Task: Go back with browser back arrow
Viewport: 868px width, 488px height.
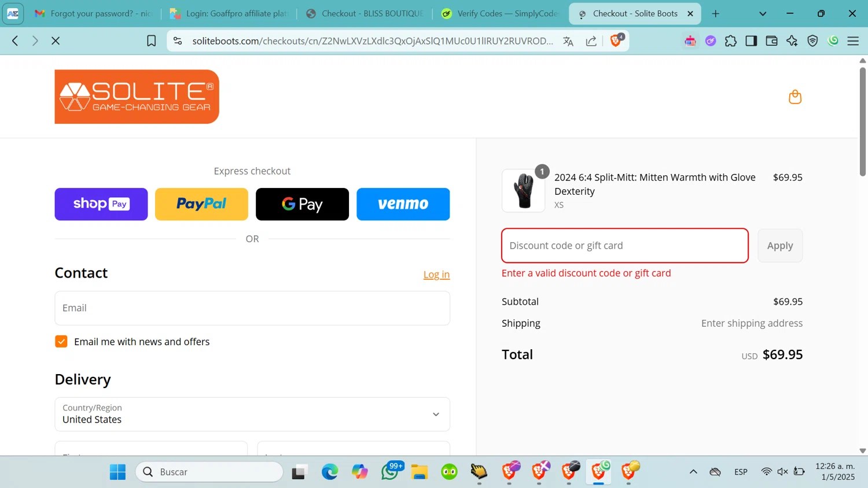Action: pos(15,40)
